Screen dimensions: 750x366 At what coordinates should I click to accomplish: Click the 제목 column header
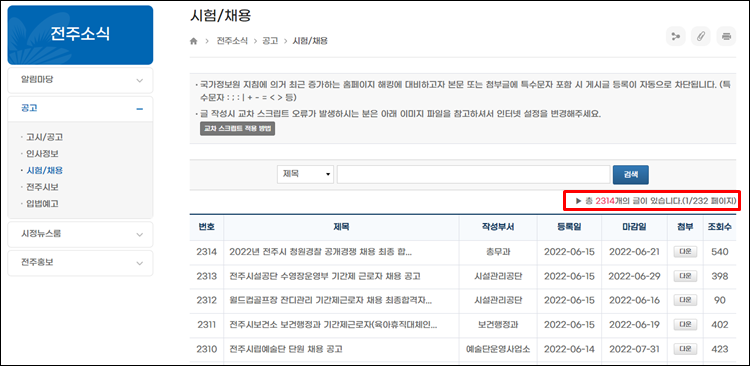[x=342, y=227]
